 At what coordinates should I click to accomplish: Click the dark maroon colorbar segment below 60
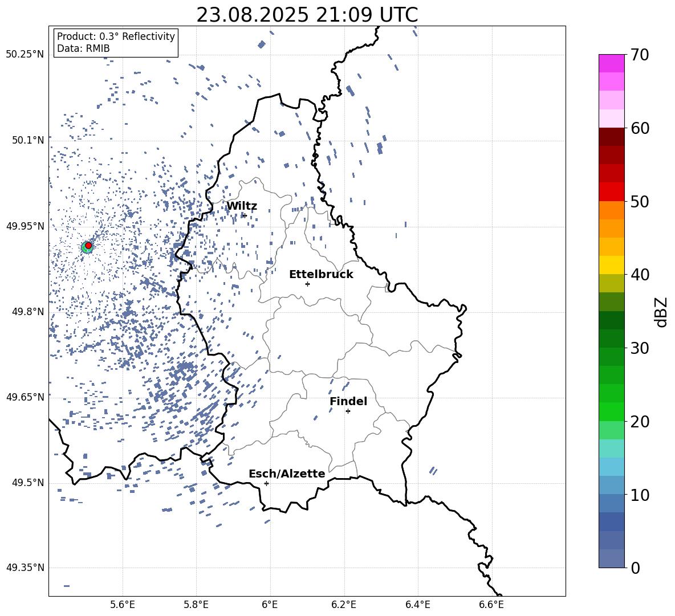[611, 137]
